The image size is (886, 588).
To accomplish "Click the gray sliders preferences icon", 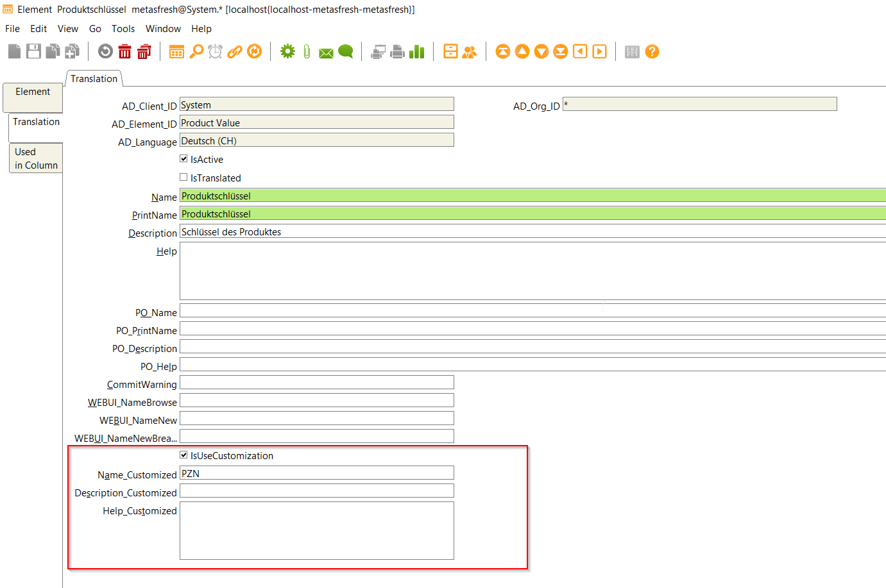I will [x=632, y=51].
